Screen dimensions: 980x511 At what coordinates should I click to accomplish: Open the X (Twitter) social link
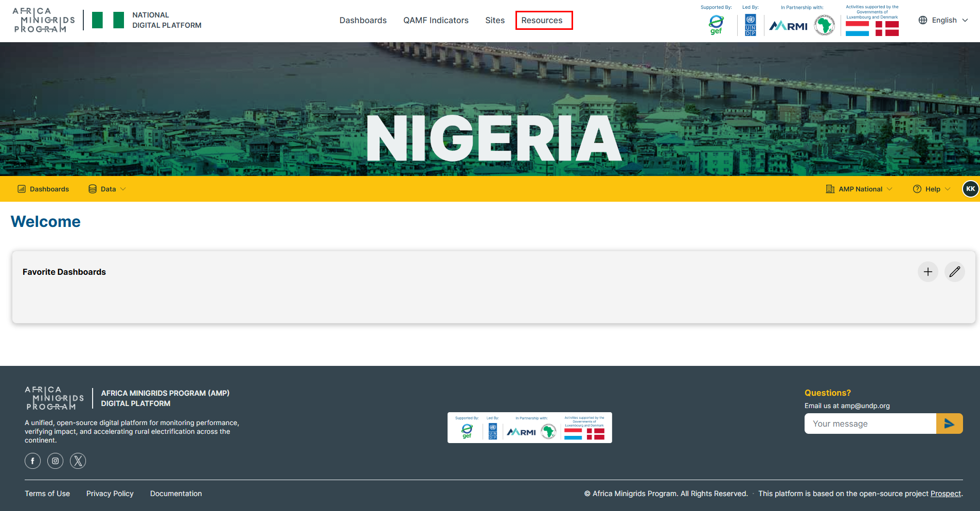click(78, 461)
